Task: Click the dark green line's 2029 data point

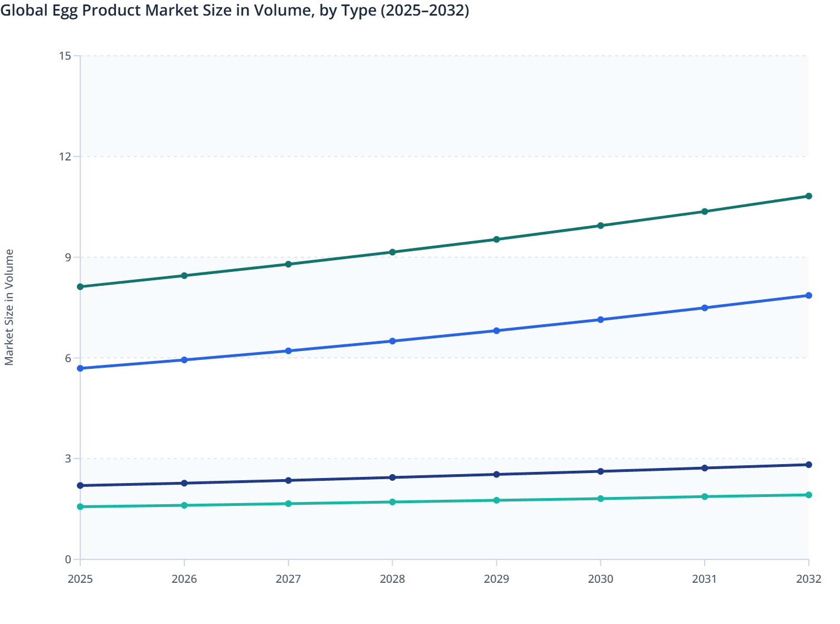Action: [496, 240]
